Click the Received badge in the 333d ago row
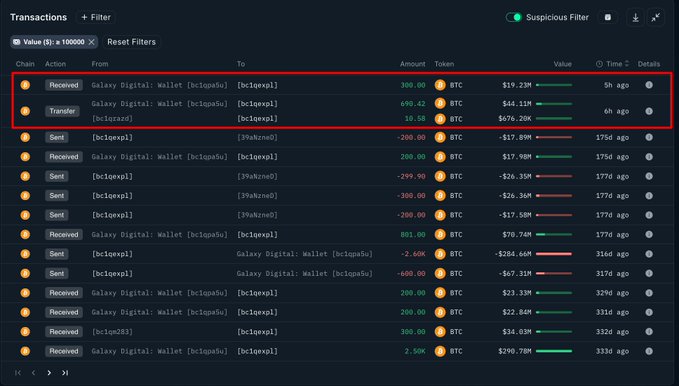The height and width of the screenshot is (386, 679). pyautogui.click(x=64, y=351)
